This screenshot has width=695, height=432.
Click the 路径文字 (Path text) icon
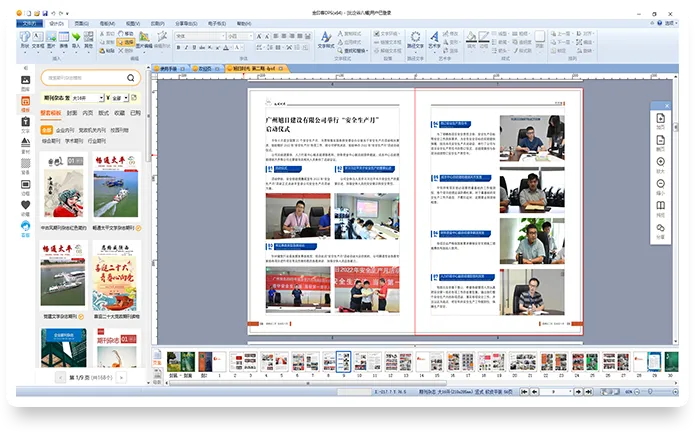[x=414, y=38]
